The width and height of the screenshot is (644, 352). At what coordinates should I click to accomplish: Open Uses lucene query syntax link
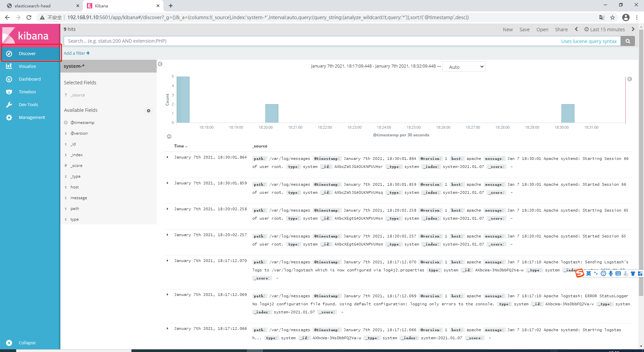pos(589,41)
